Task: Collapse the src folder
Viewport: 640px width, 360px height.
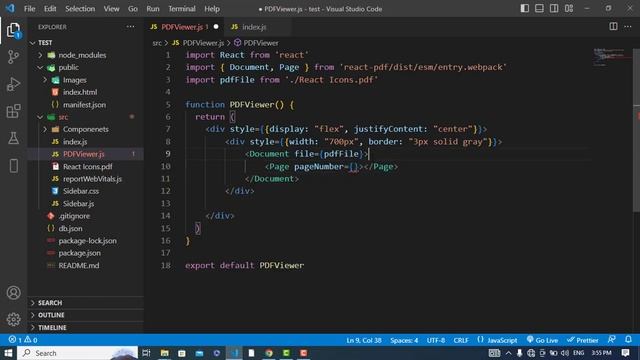Action: click(85, 117)
